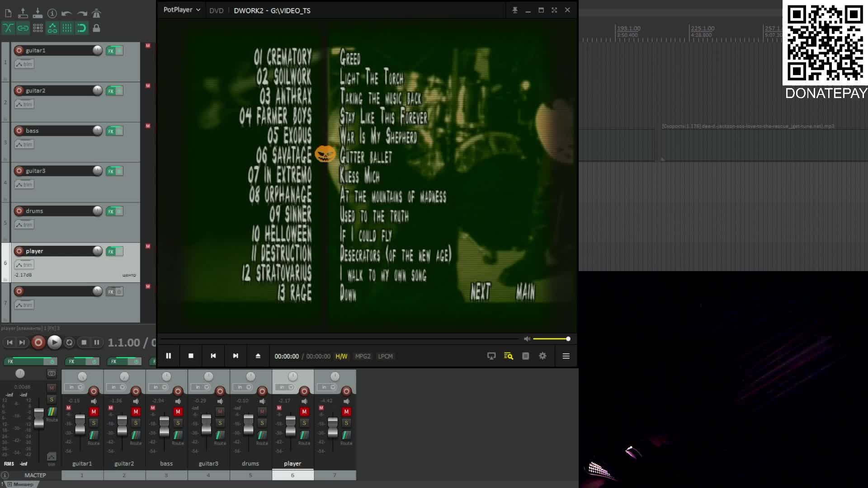
Task: Click red M mute indicator beside guitar1 track
Action: (x=148, y=45)
